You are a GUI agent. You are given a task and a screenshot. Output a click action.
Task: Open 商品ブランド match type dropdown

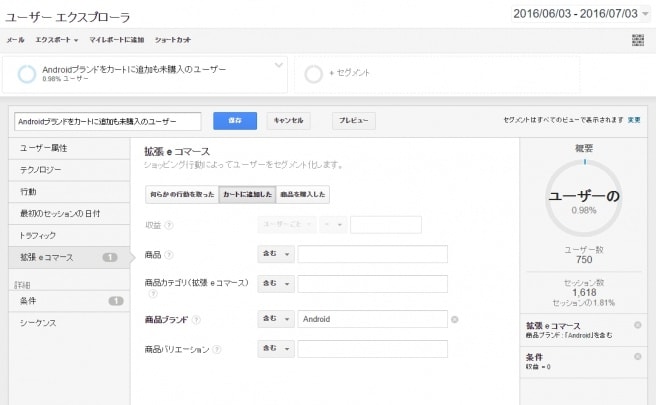[x=276, y=319]
